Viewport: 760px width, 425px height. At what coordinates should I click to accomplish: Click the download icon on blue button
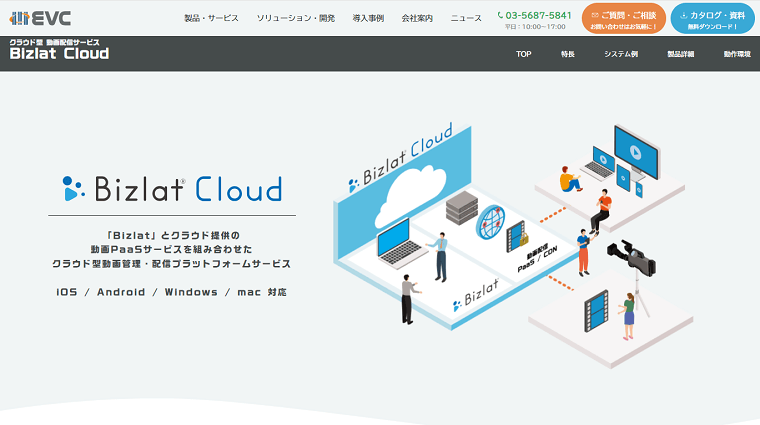click(x=683, y=16)
